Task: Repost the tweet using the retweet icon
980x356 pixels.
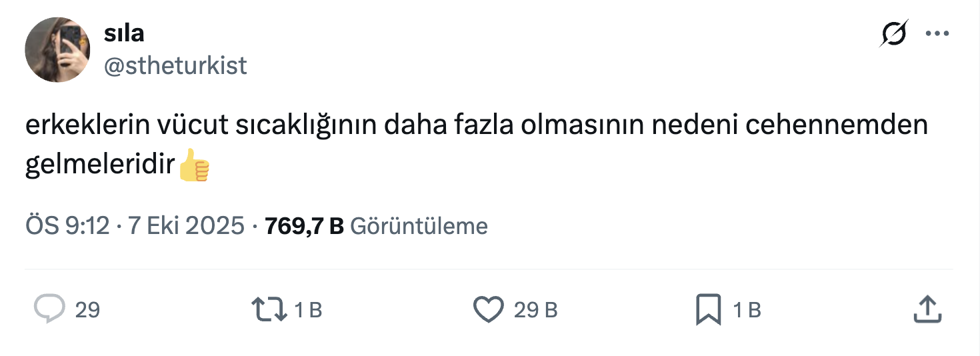Action: [x=269, y=309]
